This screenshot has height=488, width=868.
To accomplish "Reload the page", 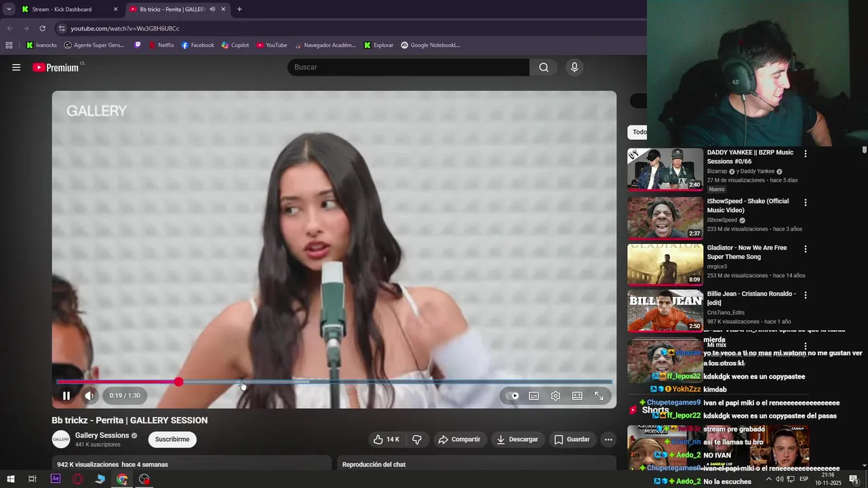I will point(42,28).
